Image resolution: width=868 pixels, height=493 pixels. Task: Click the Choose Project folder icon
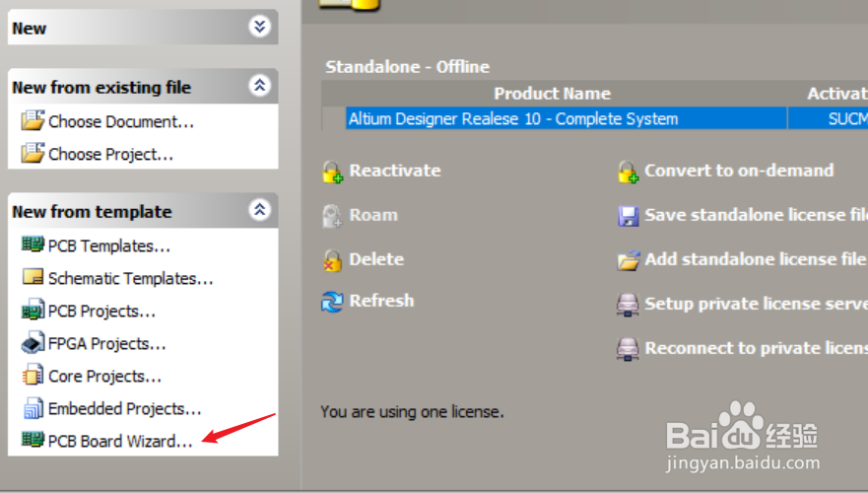[x=33, y=153]
